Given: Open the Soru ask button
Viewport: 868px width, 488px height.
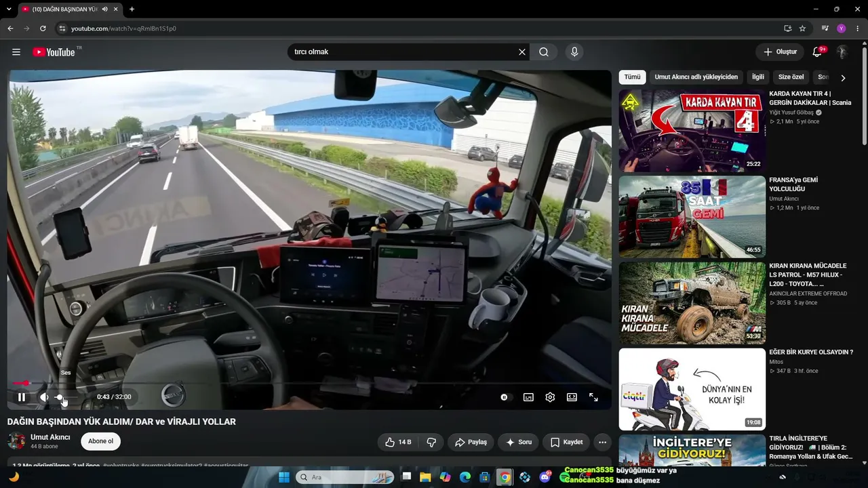Looking at the screenshot, I should [x=519, y=442].
